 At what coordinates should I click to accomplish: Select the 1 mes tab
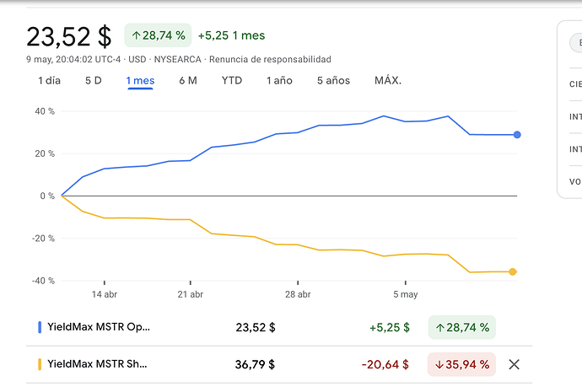click(140, 80)
